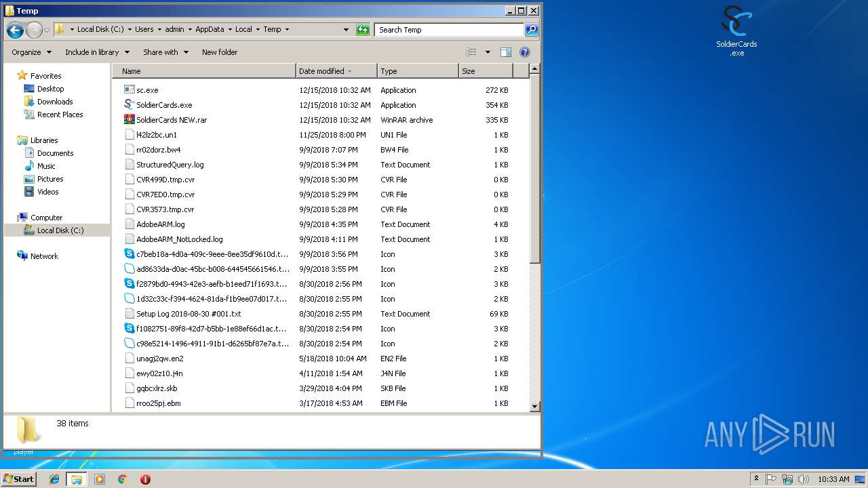Image resolution: width=868 pixels, height=488 pixels.
Task: Select icon of ad8633da file
Action: [x=130, y=269]
